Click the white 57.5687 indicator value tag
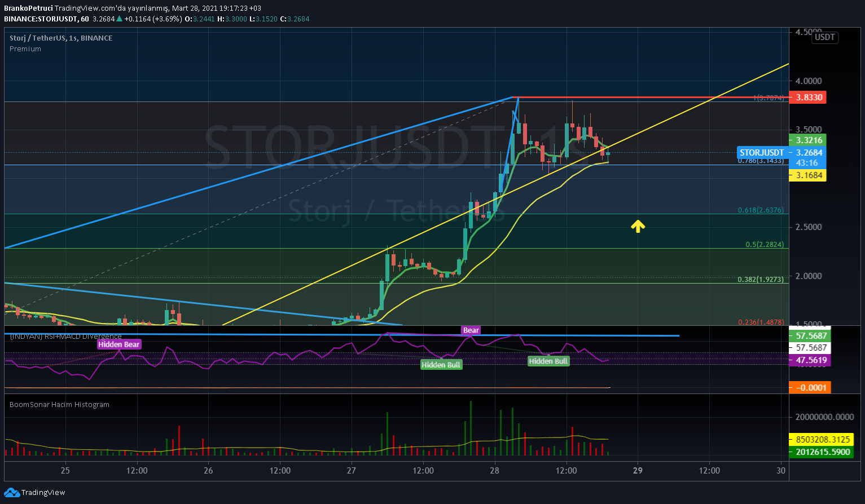This screenshot has height=504, width=865. coord(810,348)
